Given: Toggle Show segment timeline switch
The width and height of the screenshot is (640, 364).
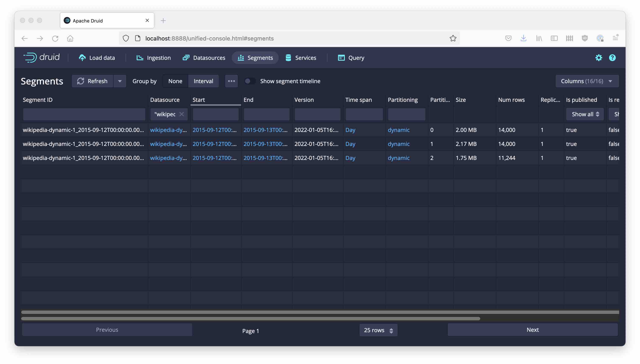Looking at the screenshot, I should click(x=250, y=81).
